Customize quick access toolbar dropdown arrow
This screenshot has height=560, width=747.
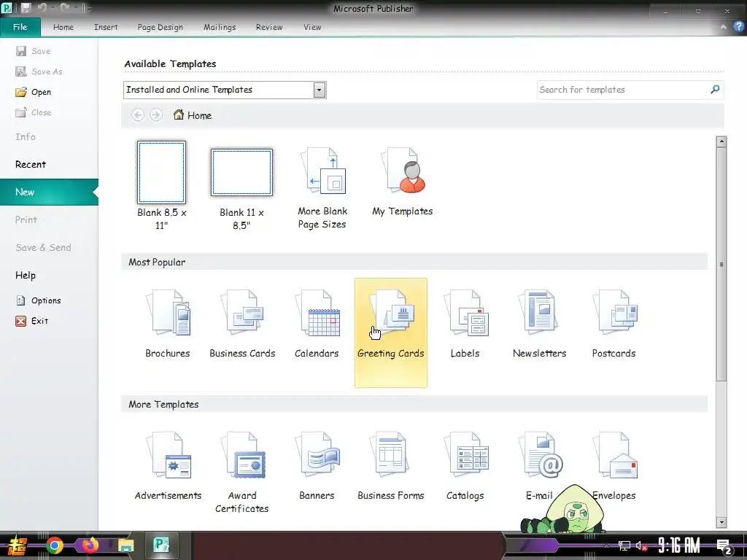coord(88,8)
